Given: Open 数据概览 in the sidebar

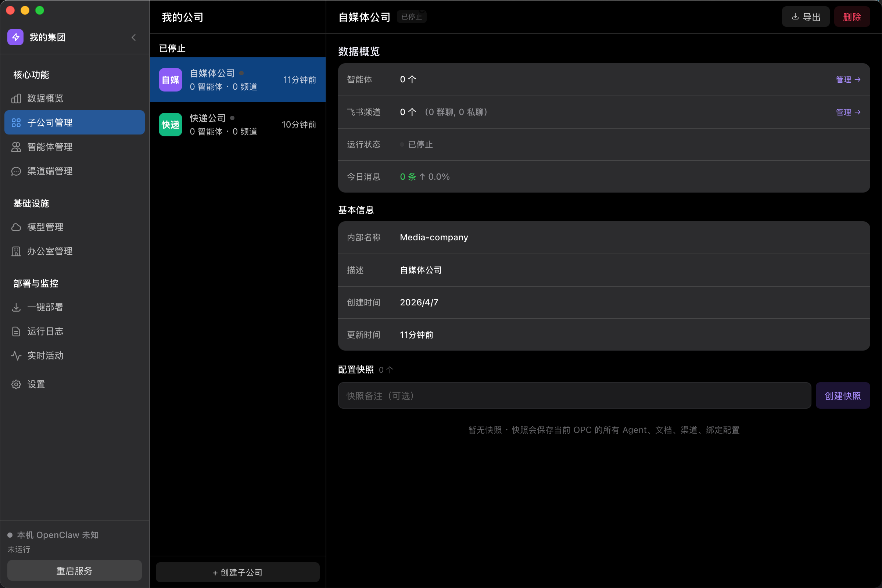Looking at the screenshot, I should 45,98.
